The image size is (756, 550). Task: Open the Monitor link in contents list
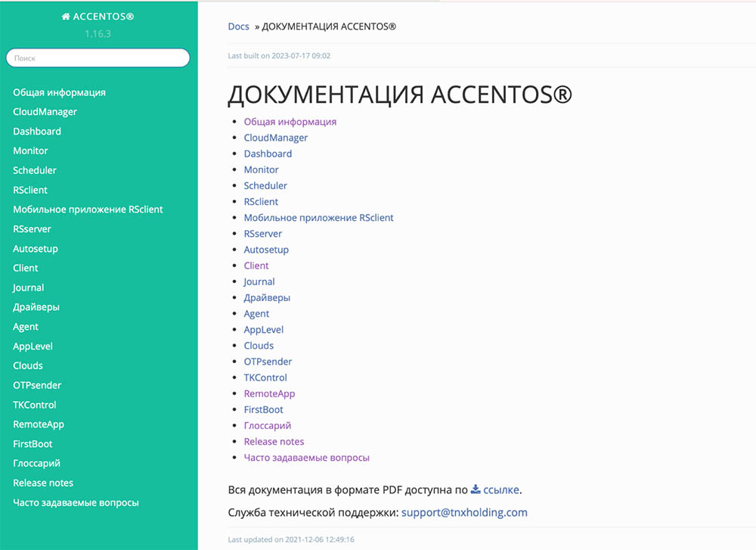pos(261,169)
